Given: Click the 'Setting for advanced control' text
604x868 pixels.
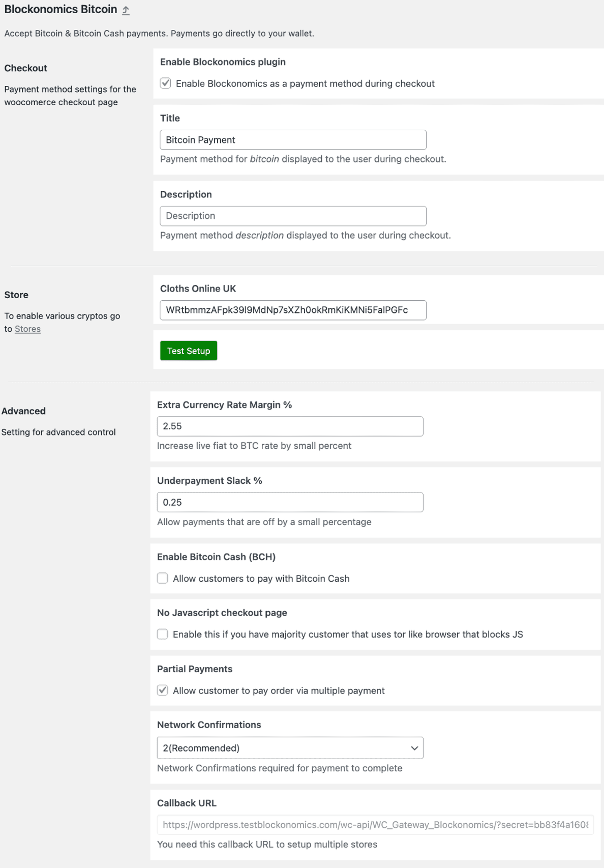Looking at the screenshot, I should tap(58, 432).
